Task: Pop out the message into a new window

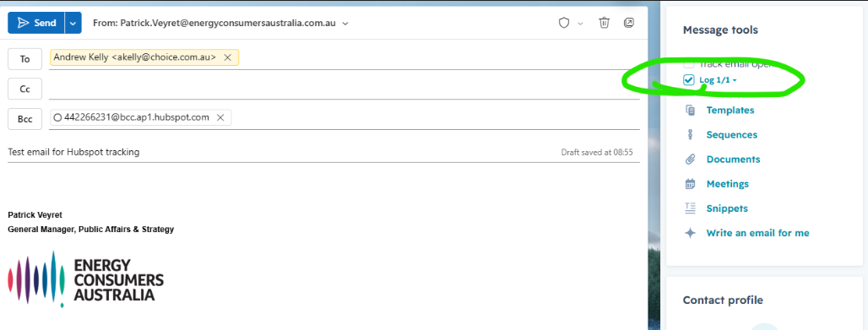Action: (x=629, y=23)
